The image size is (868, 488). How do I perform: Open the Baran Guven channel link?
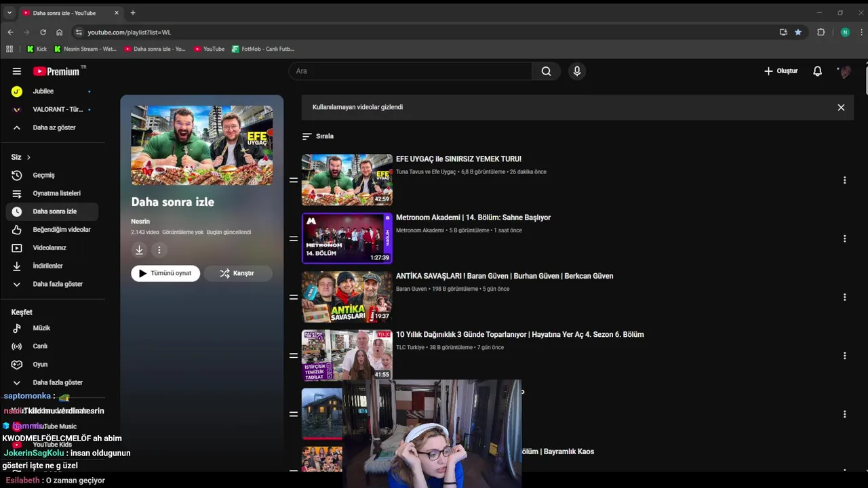(x=412, y=289)
